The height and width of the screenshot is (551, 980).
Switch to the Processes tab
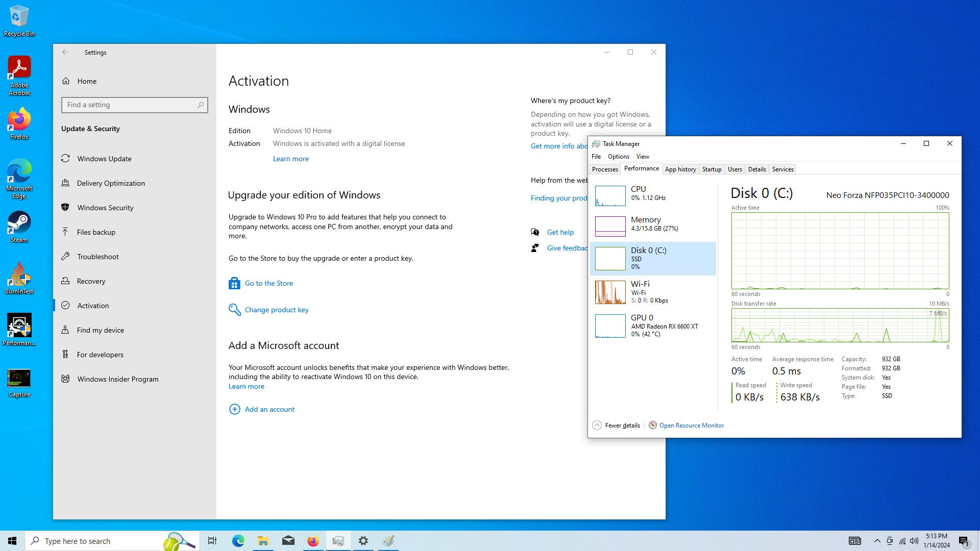point(605,169)
